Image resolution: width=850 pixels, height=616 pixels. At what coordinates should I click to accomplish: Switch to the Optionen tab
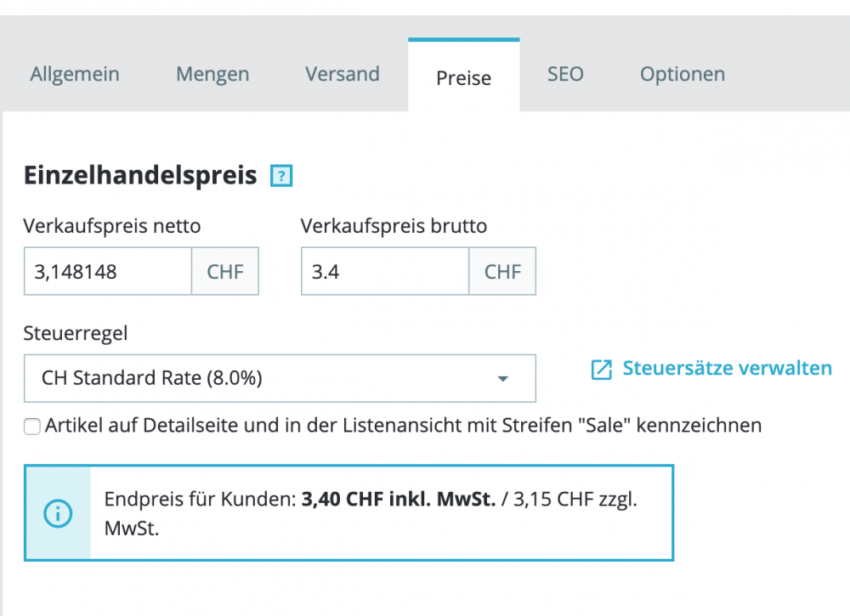point(683,75)
